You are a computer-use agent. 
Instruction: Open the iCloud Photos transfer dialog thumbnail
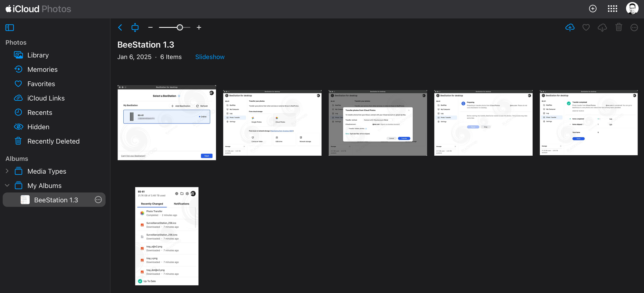pos(378,123)
